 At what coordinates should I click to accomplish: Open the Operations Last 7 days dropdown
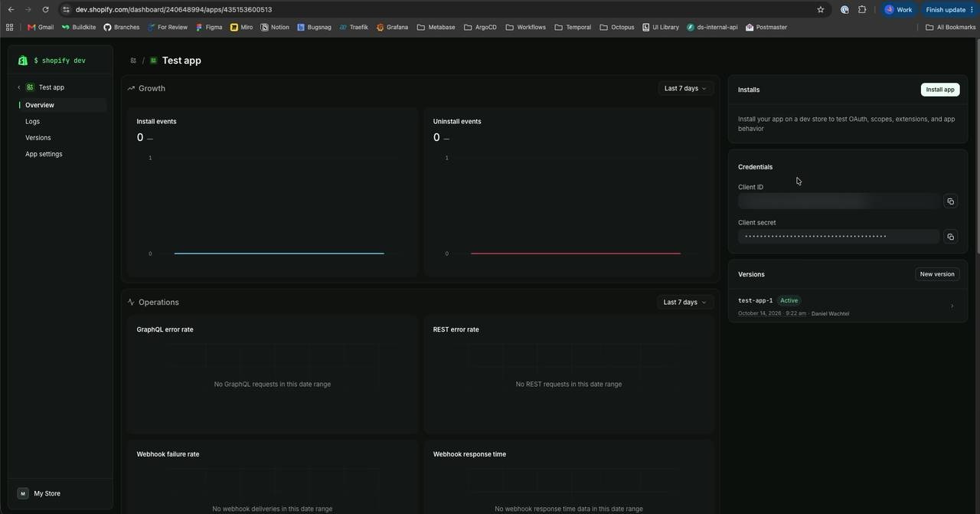685,302
